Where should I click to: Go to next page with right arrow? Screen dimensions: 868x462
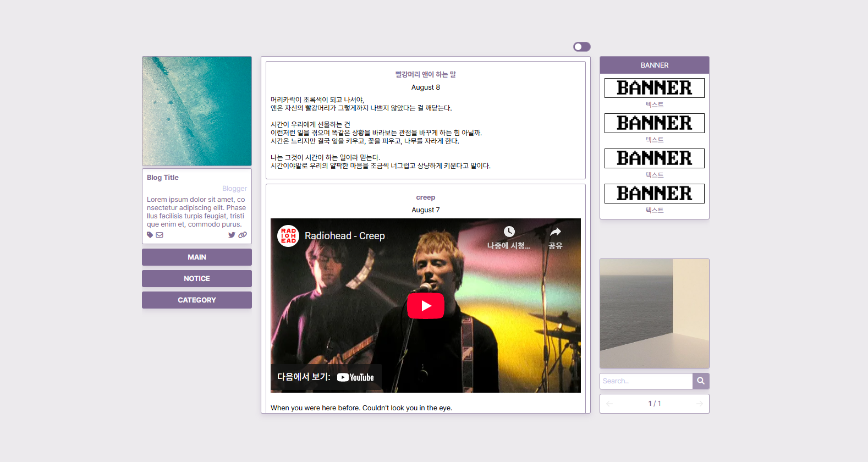[700, 404]
